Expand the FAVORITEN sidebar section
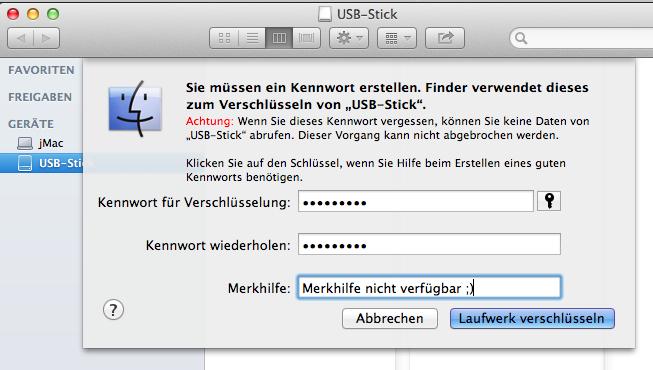Screen dimensions: 653x370 pyautogui.click(x=41, y=70)
